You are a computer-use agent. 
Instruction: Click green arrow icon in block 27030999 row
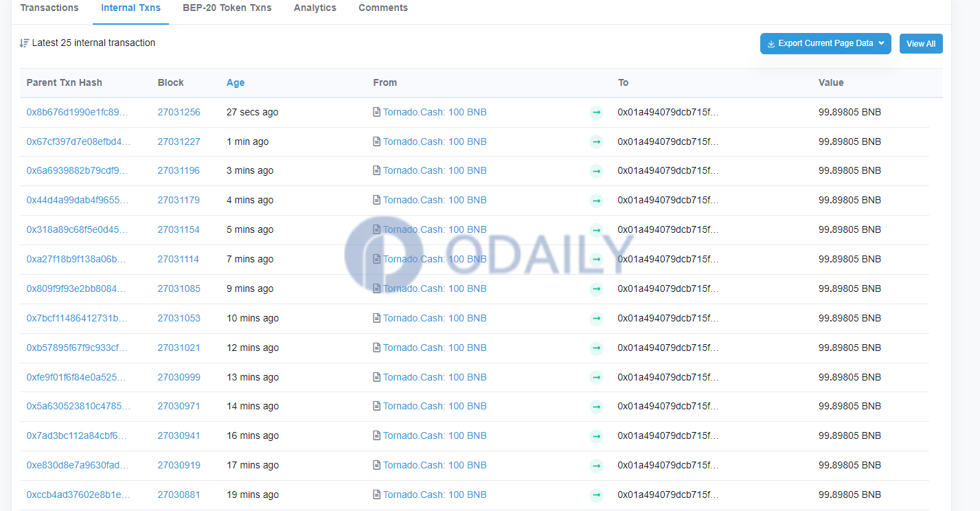click(596, 378)
